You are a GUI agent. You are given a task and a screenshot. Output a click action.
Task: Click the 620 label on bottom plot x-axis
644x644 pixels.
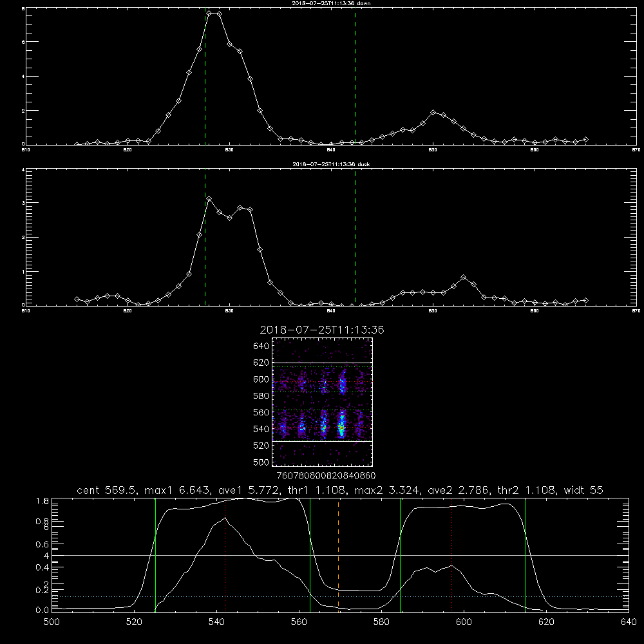click(546, 622)
